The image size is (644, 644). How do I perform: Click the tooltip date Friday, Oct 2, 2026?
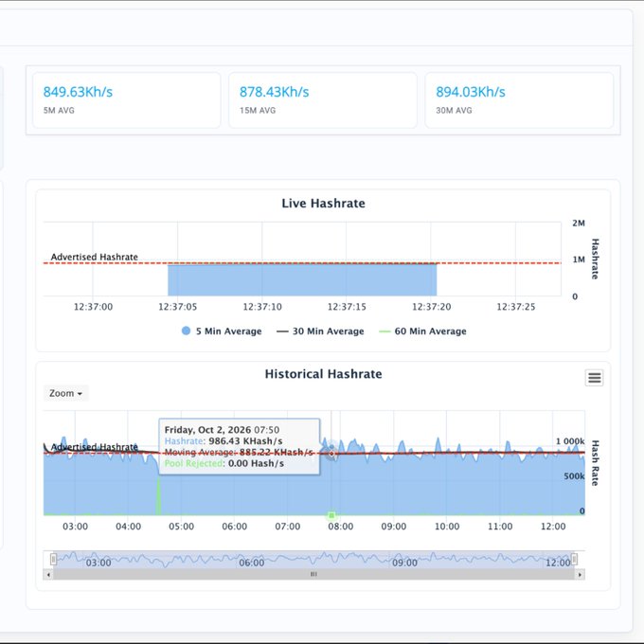click(x=207, y=430)
